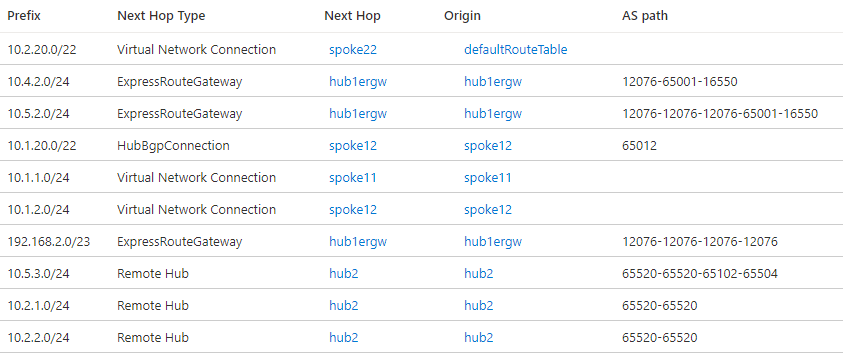Open hub1ergw next hop for 10.5.2.0/24

[358, 113]
